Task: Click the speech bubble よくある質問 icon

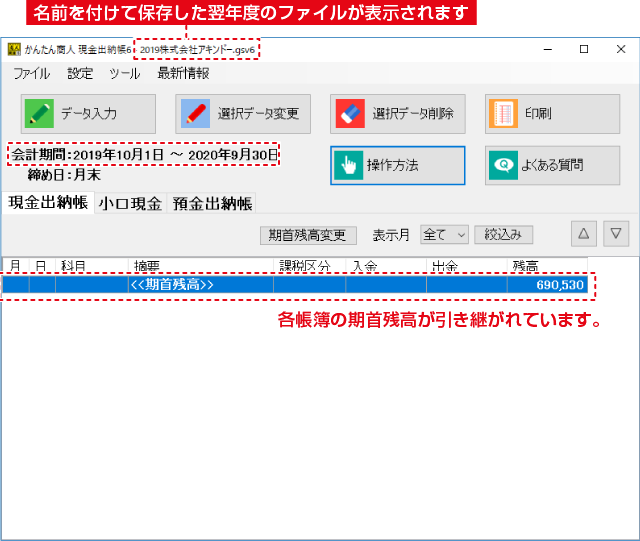Action: 503,165
